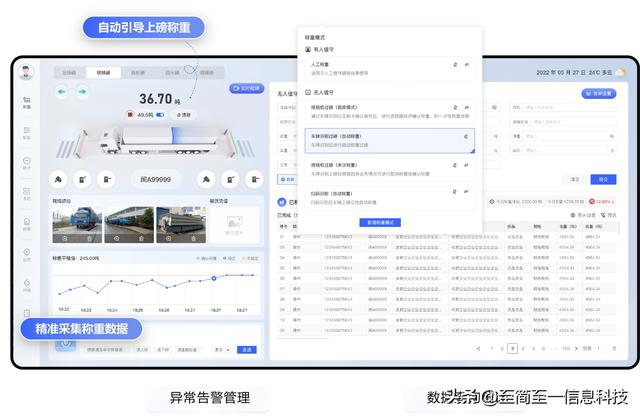Click the blue button in bottom-left control bar
This screenshot has width=640, height=417.
[x=247, y=350]
